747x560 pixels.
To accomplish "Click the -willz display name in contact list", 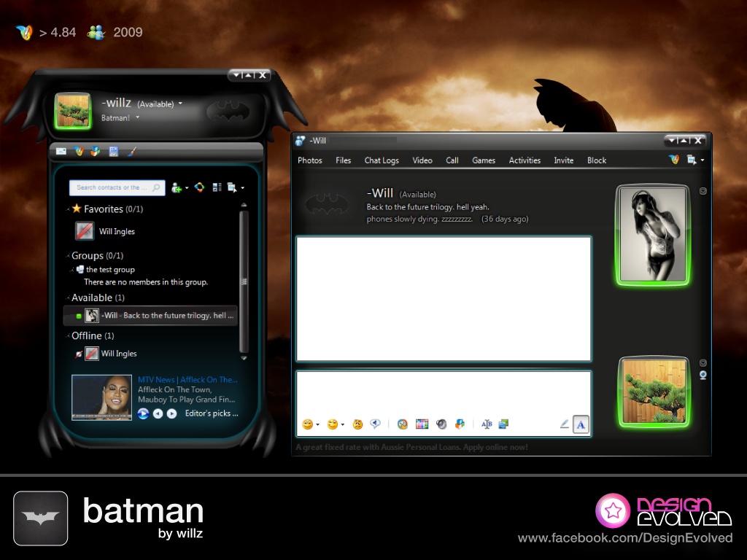I will point(116,103).
